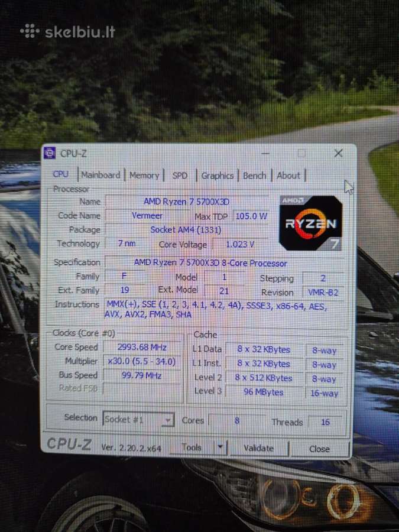Click the CPU-Z app icon in title bar
Screen dimensions: 399x532
tap(50, 153)
